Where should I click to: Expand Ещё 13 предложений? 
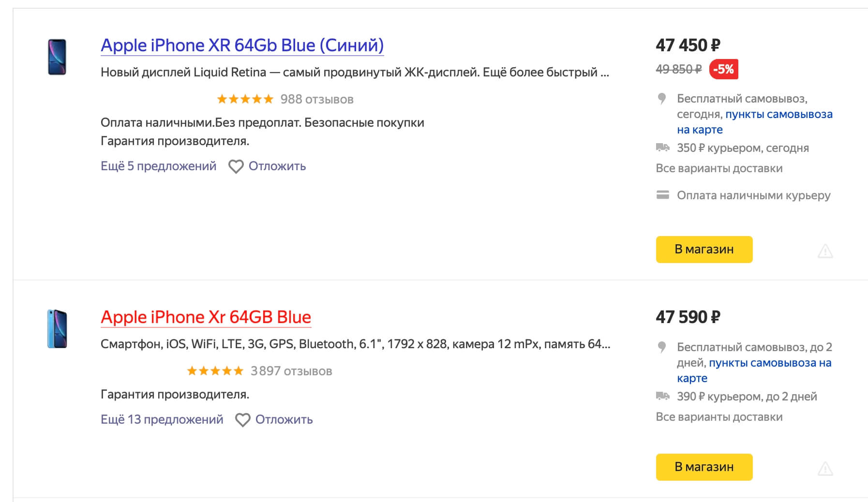click(162, 419)
